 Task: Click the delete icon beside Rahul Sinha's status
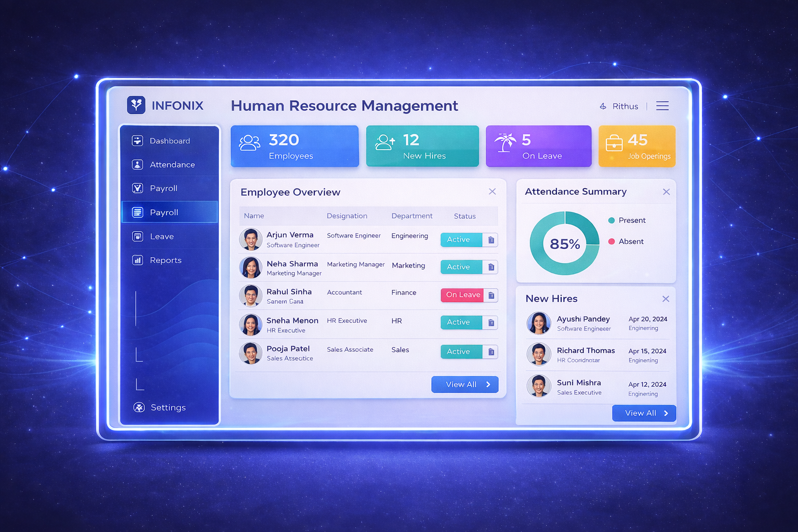click(x=490, y=295)
